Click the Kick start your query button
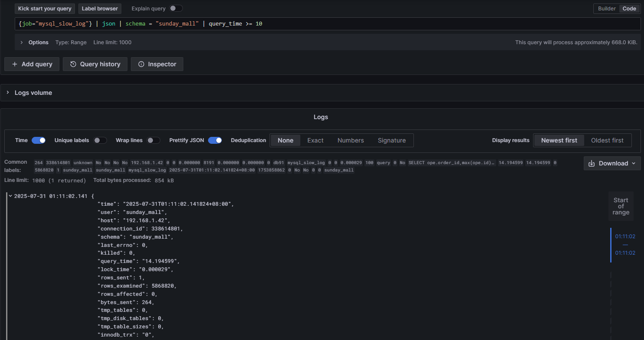The width and height of the screenshot is (644, 340). (45, 9)
